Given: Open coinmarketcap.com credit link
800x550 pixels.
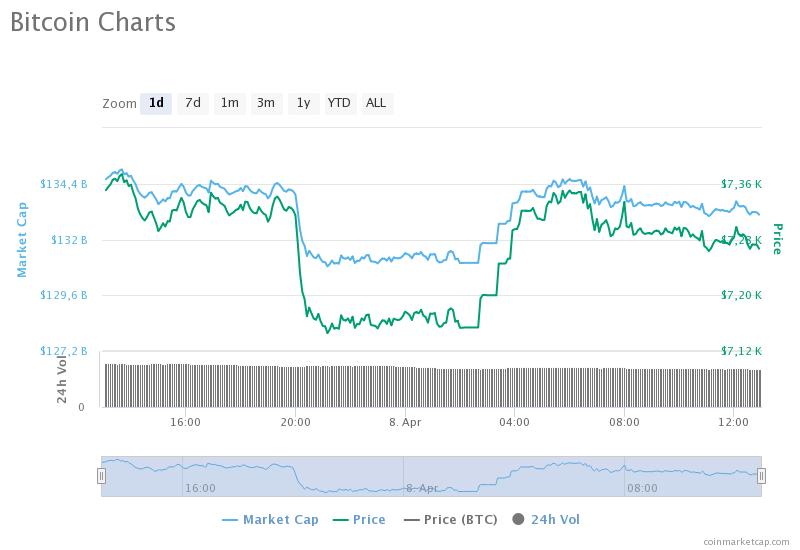Looking at the screenshot, I should point(745,541).
